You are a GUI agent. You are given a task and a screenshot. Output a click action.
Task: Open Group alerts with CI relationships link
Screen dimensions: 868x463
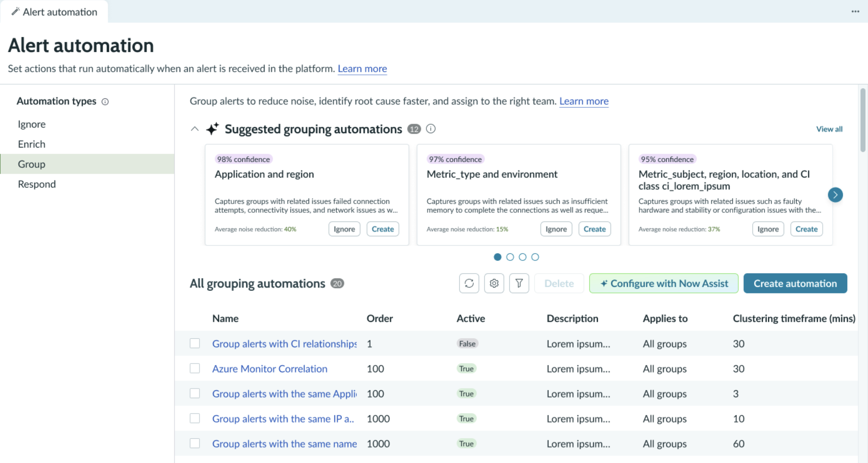click(284, 343)
